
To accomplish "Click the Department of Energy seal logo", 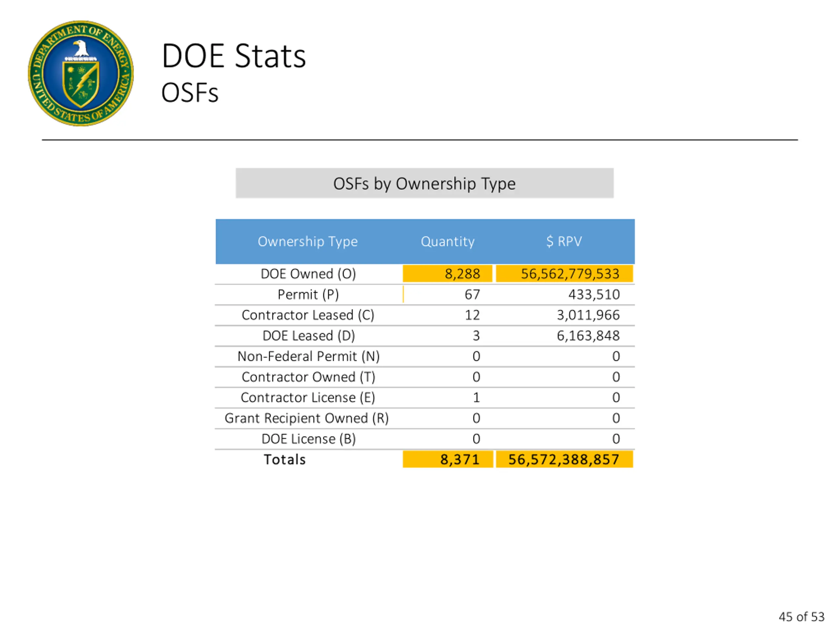I will (x=81, y=73).
